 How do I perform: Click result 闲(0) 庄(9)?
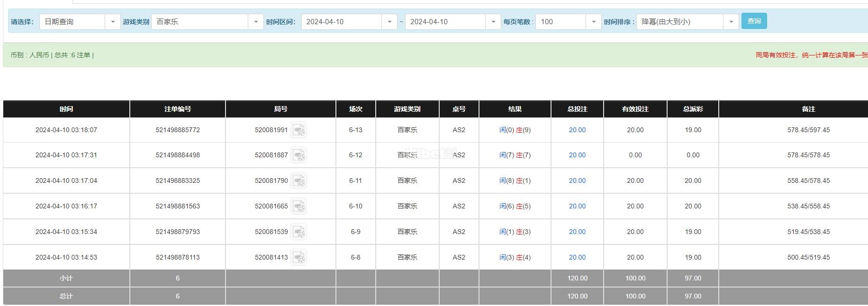515,130
